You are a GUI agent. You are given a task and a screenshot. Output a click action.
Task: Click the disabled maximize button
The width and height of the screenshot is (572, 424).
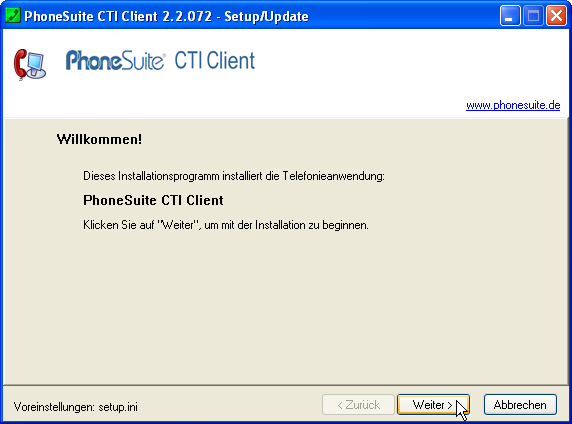pyautogui.click(x=533, y=16)
